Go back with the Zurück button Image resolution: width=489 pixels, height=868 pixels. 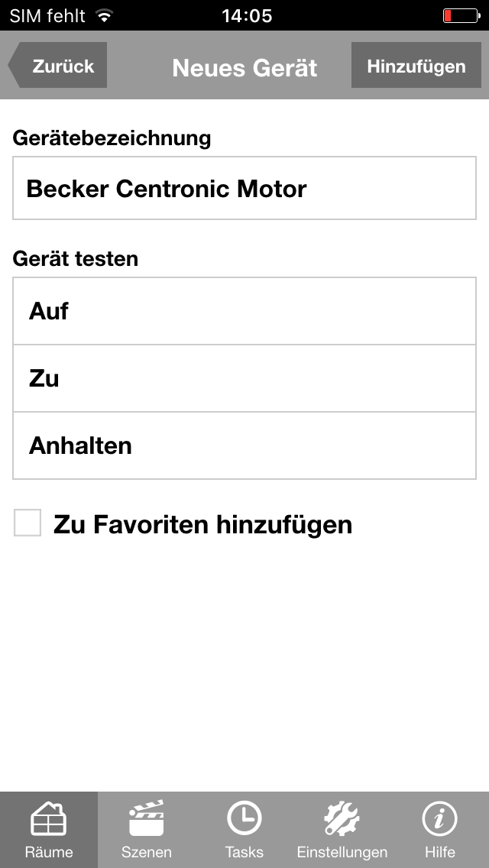click(x=59, y=66)
